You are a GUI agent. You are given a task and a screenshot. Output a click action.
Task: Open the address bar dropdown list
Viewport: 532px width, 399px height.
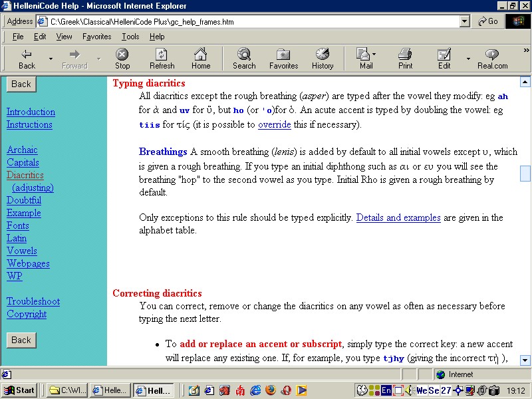pyautogui.click(x=465, y=21)
